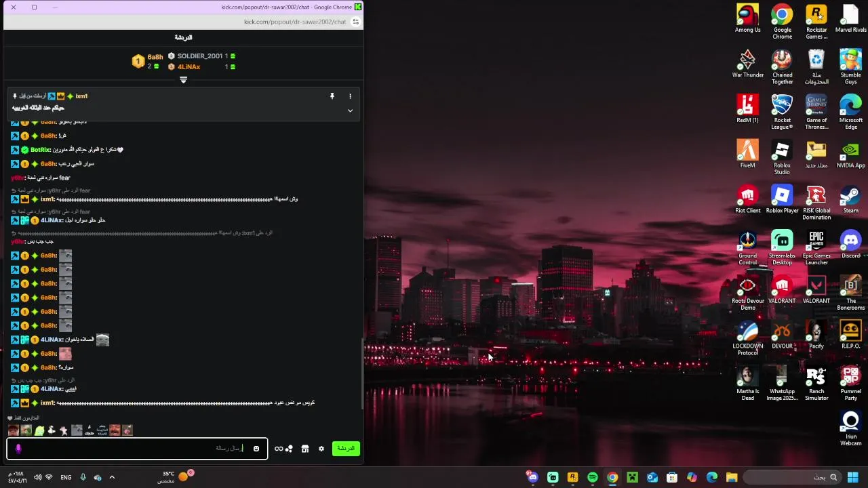Open Riot Client desktop icon
Viewport: 868px width, 488px height.
748,200
